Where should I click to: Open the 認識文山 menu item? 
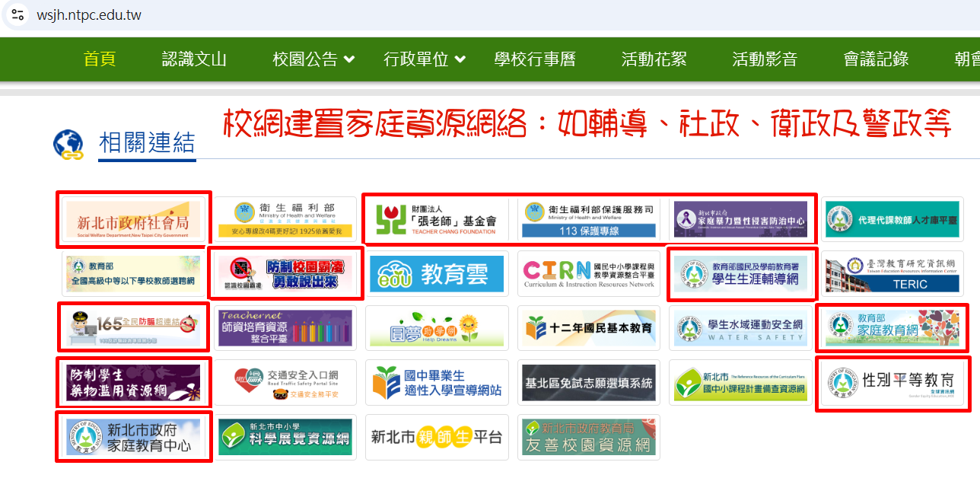tap(194, 59)
